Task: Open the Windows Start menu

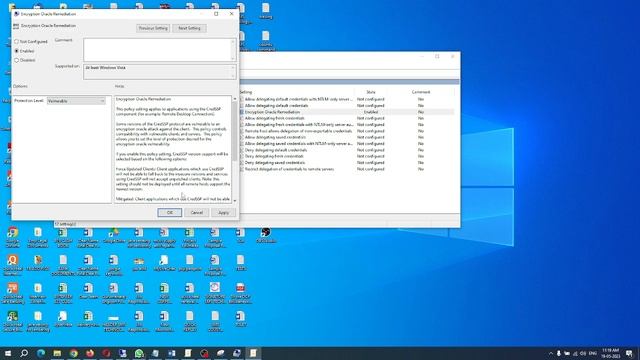Action: click(8, 353)
